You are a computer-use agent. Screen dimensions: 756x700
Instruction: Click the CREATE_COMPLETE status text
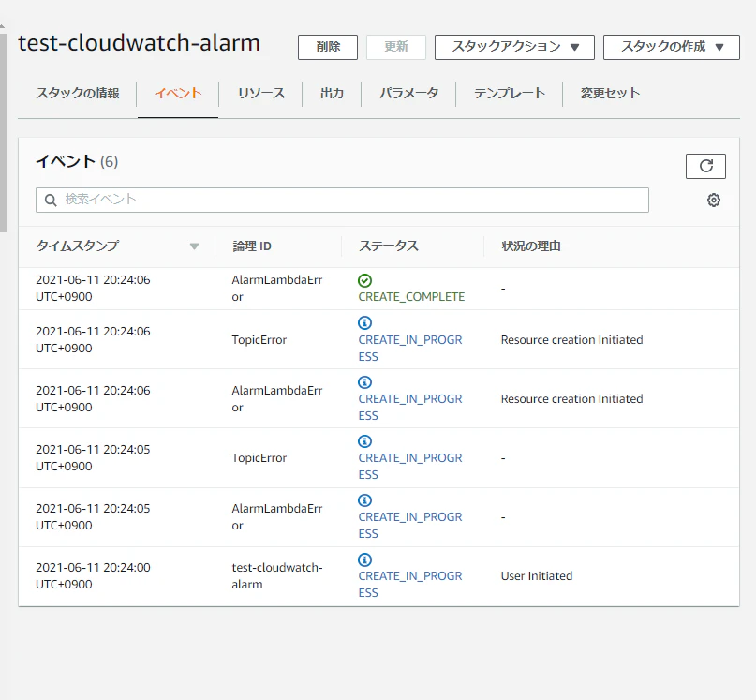point(411,297)
